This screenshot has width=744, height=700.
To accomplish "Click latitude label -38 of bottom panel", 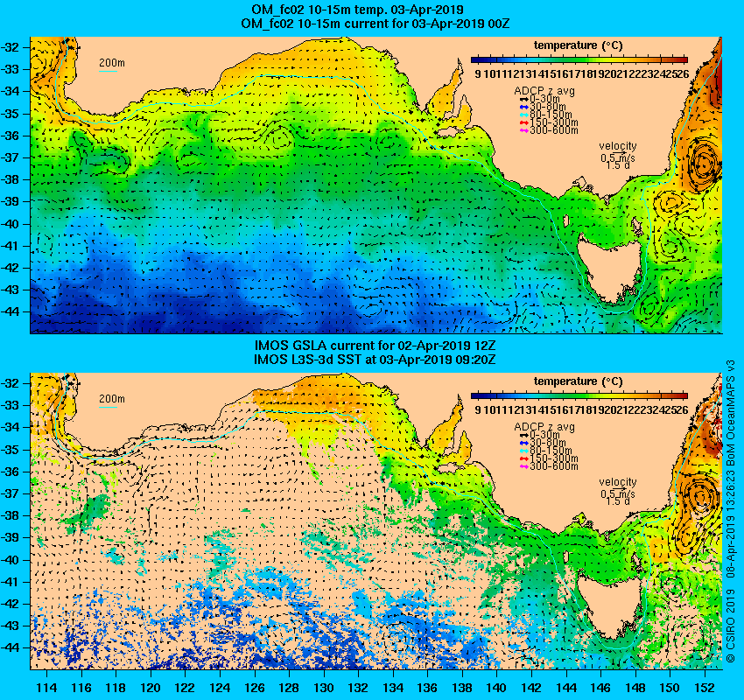I will [11, 515].
